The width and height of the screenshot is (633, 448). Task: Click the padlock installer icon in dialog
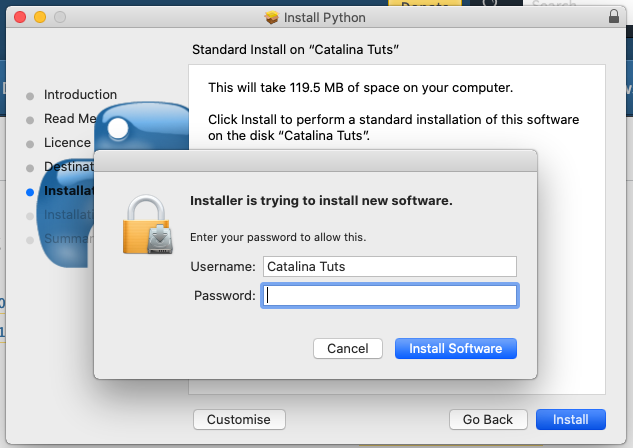coord(148,224)
